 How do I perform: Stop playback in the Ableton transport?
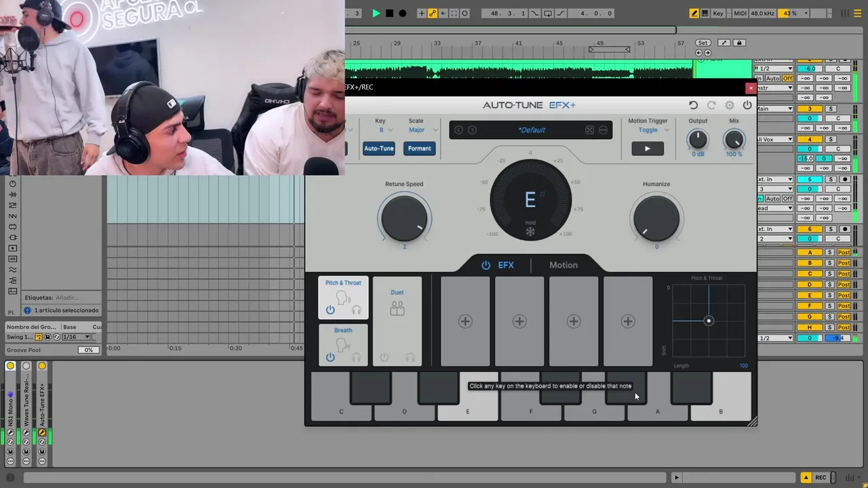[389, 13]
